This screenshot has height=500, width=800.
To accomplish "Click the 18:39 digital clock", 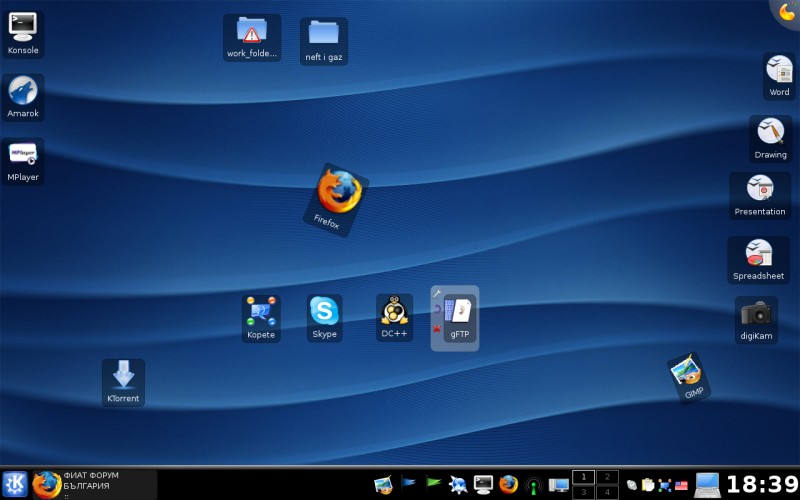I will click(x=761, y=485).
